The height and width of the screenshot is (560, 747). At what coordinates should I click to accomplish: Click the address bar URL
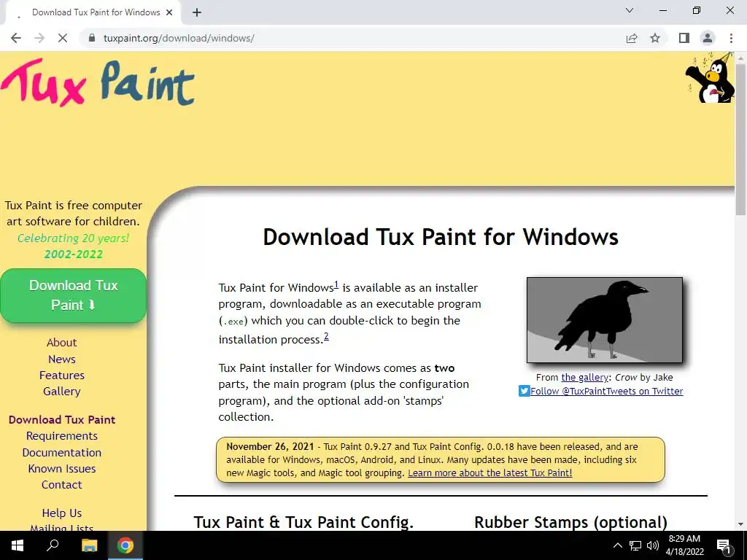(179, 38)
